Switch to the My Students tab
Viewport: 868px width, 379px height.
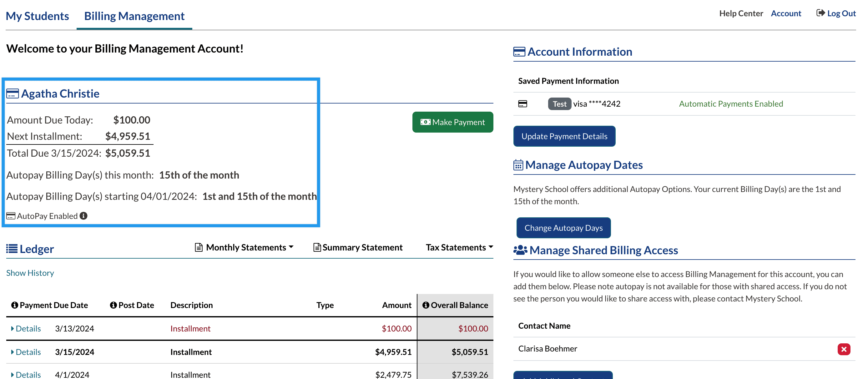pos(38,16)
